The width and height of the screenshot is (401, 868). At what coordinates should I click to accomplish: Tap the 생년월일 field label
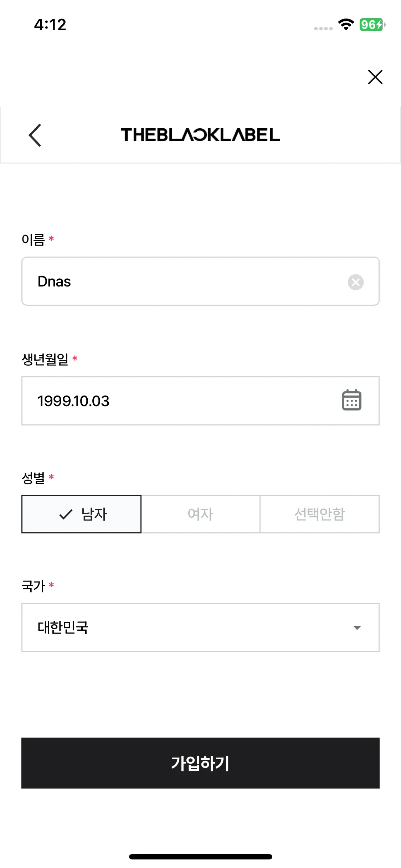[45, 359]
